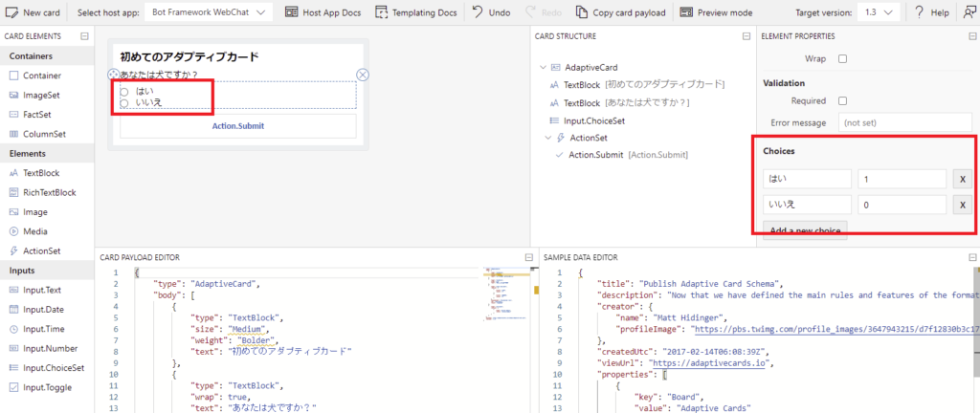
Task: Select the Input.Time element
Action: tap(44, 329)
